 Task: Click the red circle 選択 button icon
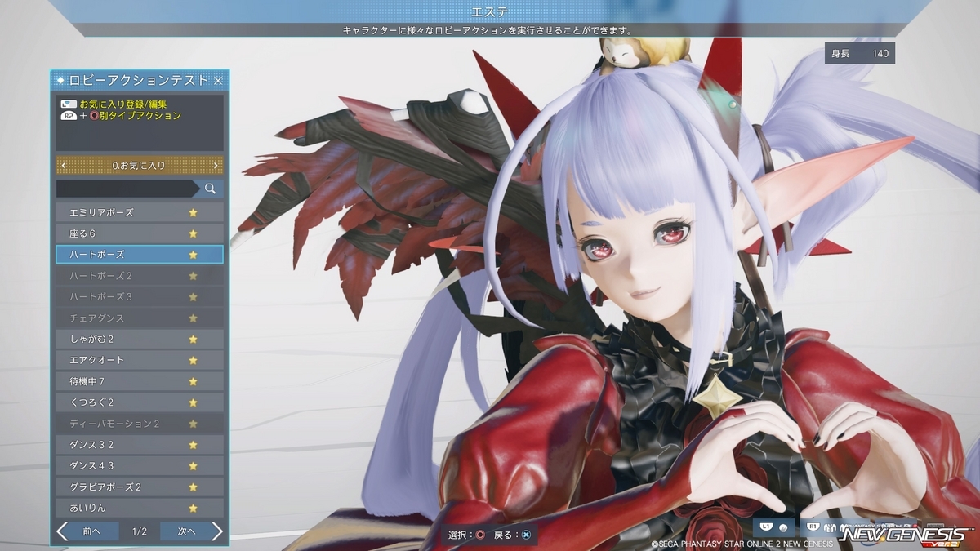tap(480, 535)
